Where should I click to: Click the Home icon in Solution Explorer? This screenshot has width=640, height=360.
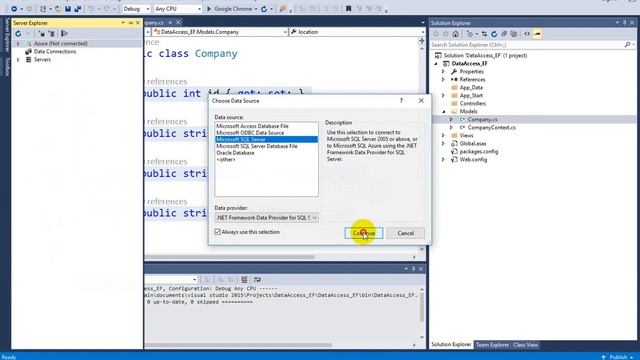pyautogui.click(x=456, y=34)
